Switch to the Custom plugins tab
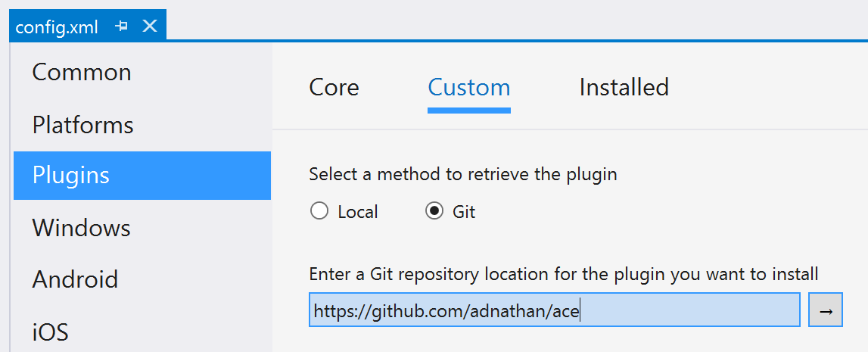This screenshot has width=868, height=352. pos(469,88)
